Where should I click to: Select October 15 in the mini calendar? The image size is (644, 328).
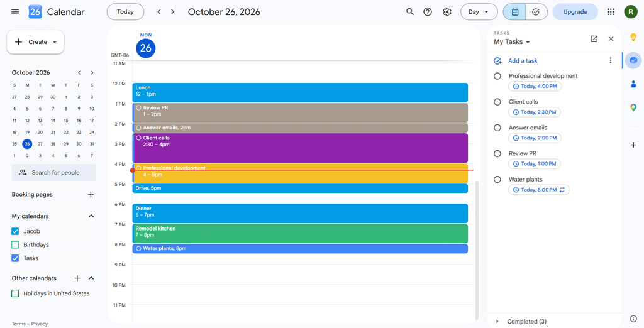point(65,121)
